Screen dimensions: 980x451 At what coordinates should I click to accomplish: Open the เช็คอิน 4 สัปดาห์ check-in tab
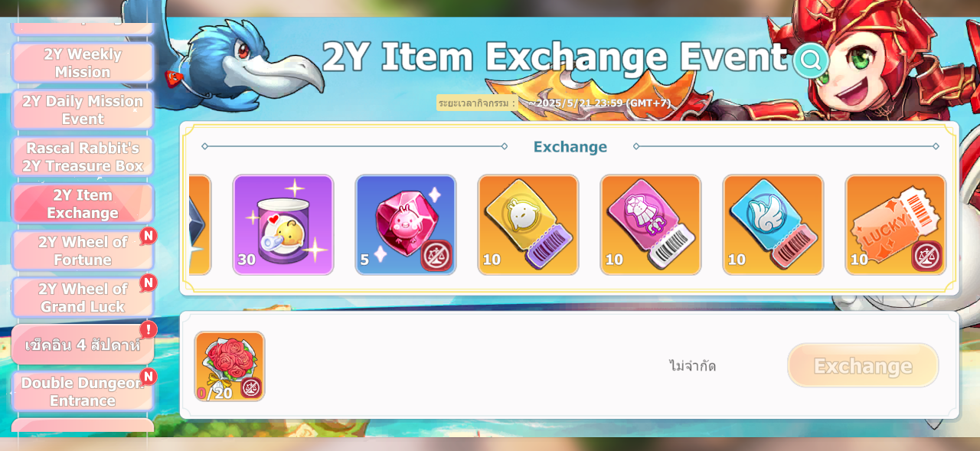[83, 345]
